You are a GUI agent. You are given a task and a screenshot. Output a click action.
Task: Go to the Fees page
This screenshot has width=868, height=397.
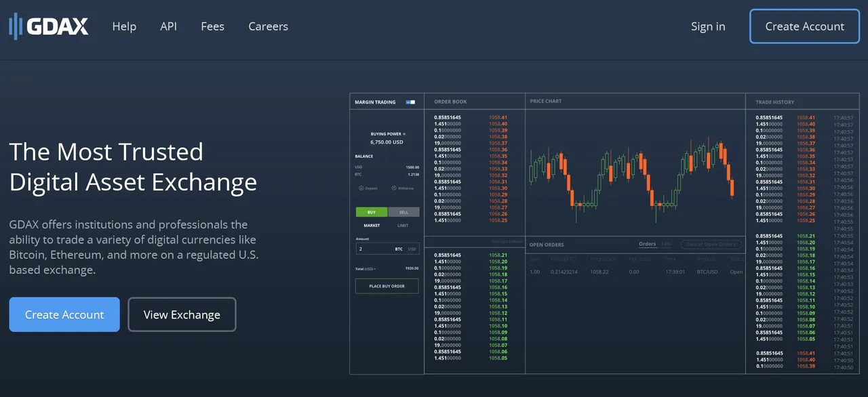click(x=212, y=26)
